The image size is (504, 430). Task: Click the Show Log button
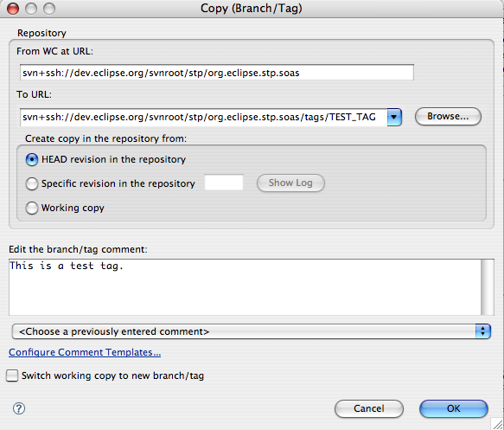[x=290, y=183]
